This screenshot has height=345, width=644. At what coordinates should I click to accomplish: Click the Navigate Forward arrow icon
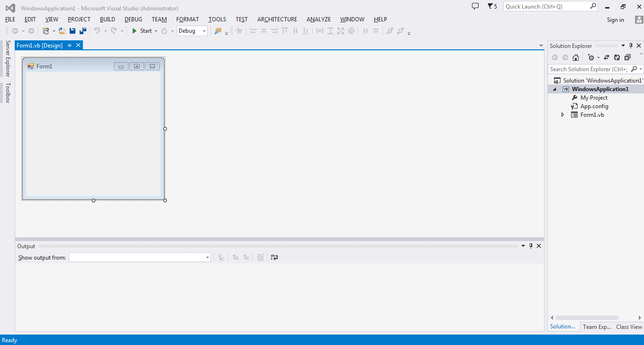click(31, 31)
